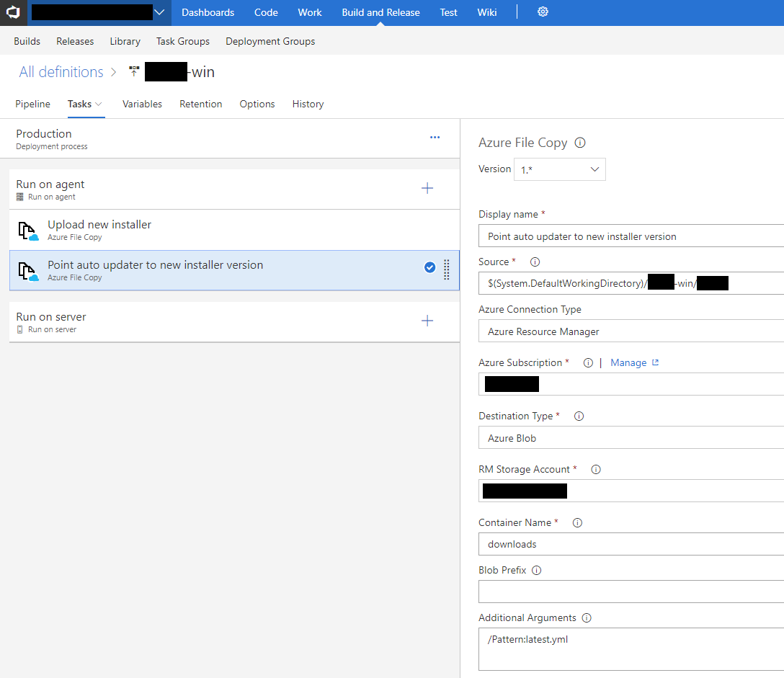Image resolution: width=784 pixels, height=678 pixels.
Task: Open the Production environment ellipsis menu
Action: 435,138
